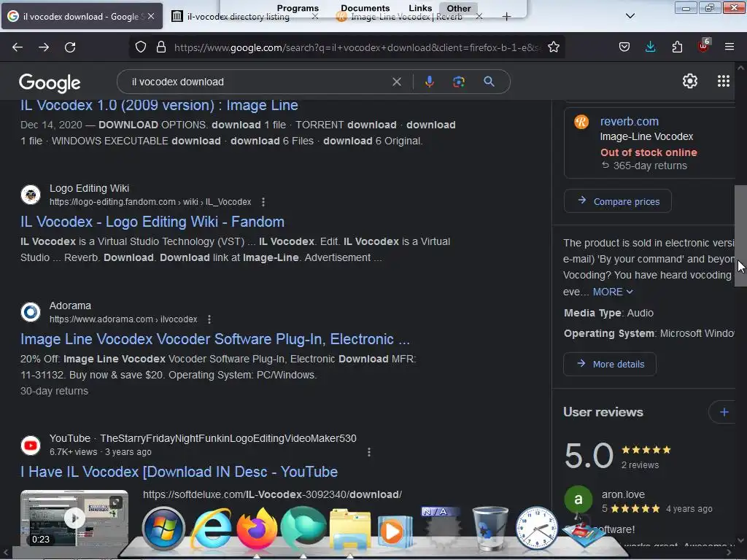This screenshot has width=747, height=560.
Task: Open a new browser tab
Action: [506, 17]
